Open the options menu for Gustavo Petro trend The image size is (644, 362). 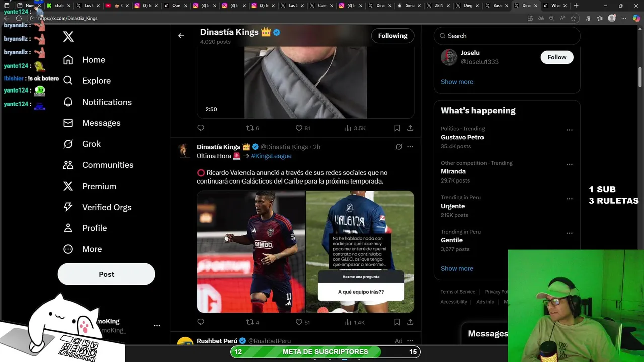coord(569,130)
